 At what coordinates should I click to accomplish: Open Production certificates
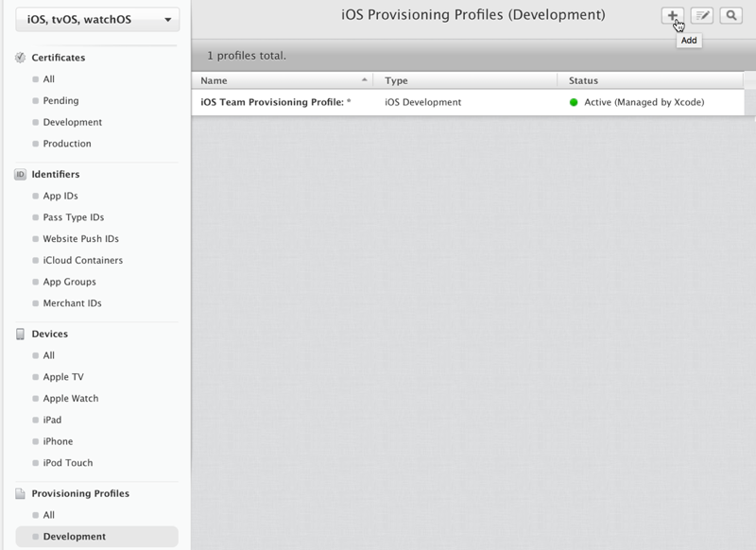66,144
